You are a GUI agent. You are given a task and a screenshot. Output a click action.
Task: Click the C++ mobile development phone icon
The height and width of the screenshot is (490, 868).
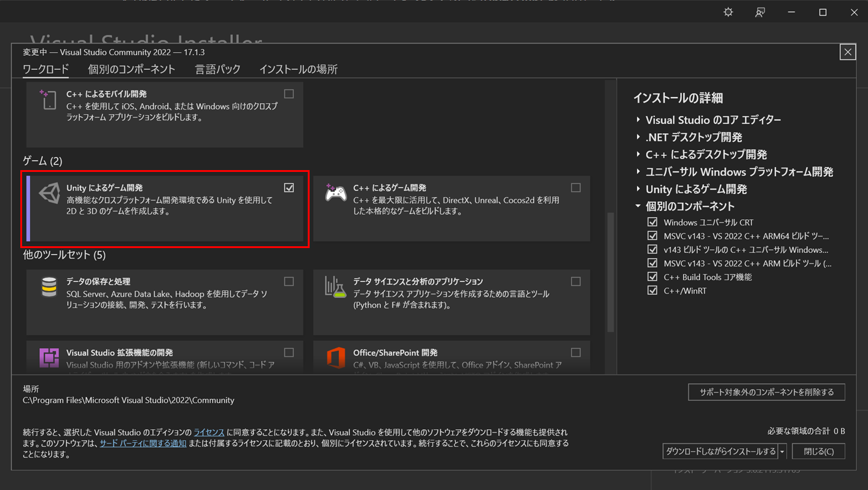tap(48, 100)
